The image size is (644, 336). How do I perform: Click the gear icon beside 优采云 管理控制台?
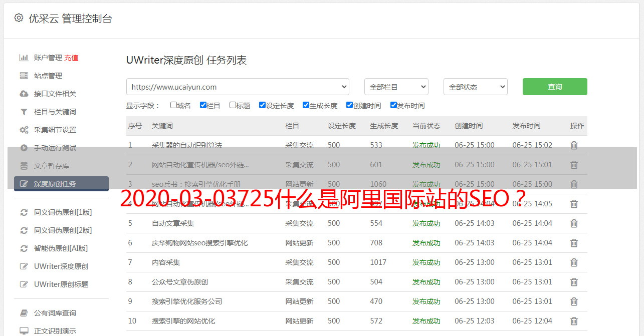[x=19, y=18]
